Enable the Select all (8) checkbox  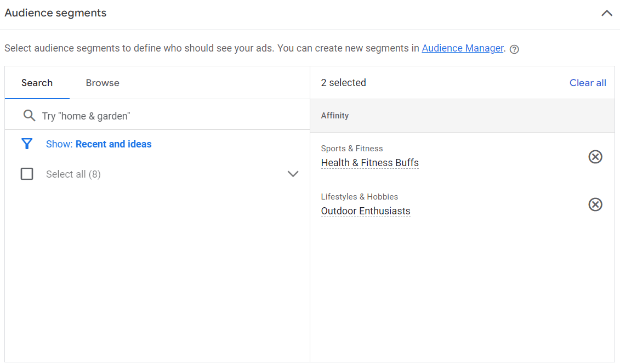[27, 174]
